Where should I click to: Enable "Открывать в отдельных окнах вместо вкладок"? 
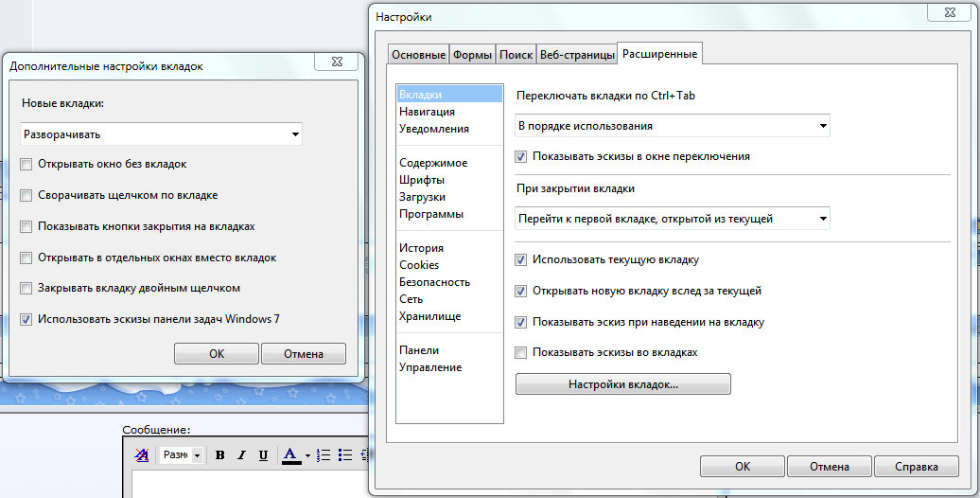(26, 258)
